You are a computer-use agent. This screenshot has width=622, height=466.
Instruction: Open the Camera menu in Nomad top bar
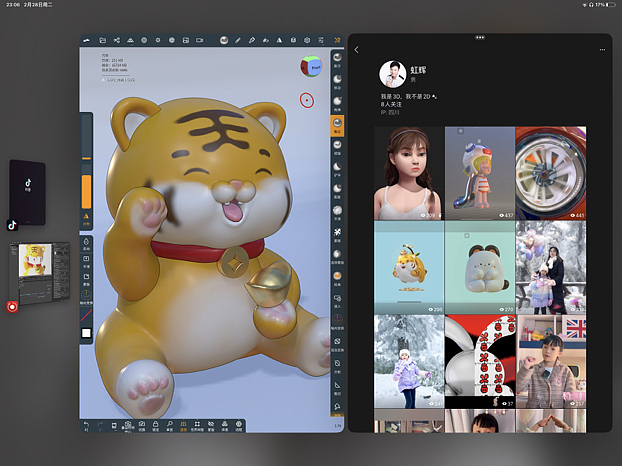pos(200,40)
